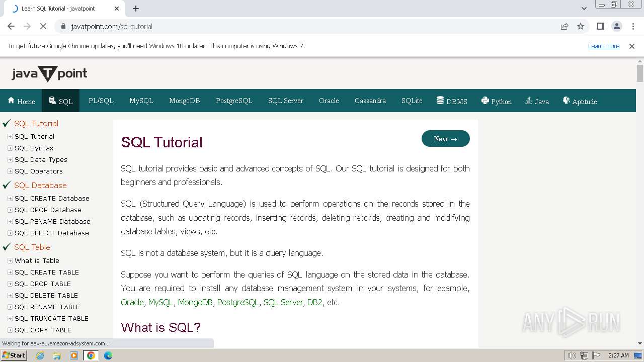Dismiss the Chrome update notification bar
644x362 pixels.
(x=632, y=46)
